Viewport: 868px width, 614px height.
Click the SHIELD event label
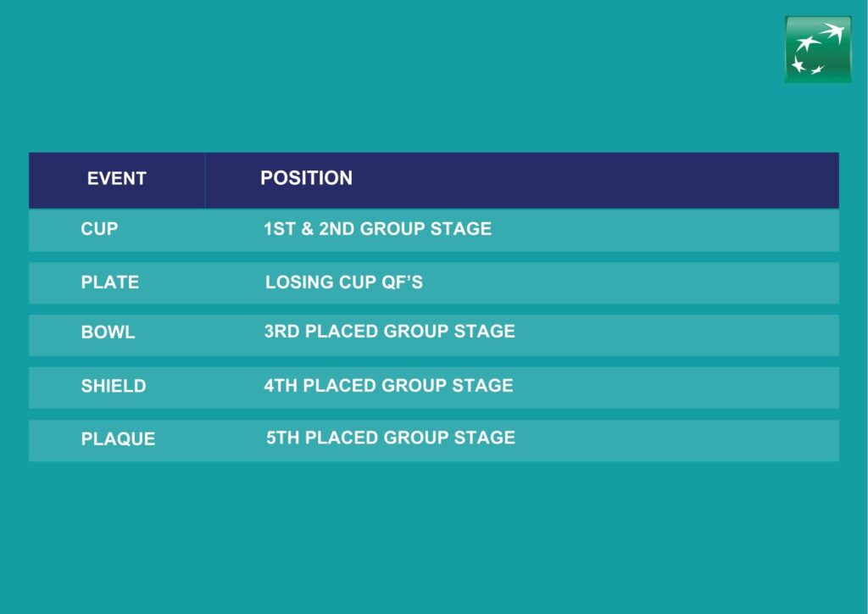pos(114,386)
